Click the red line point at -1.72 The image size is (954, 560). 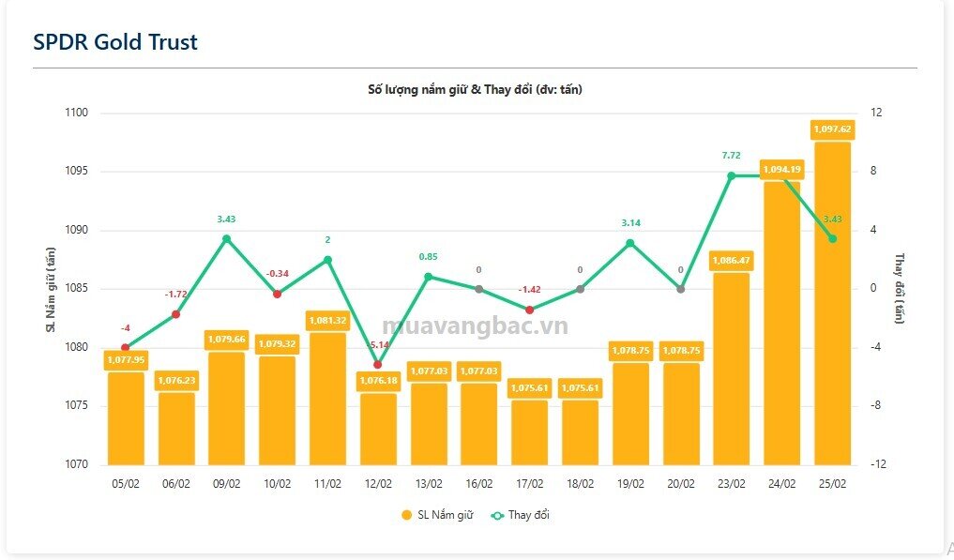coord(175,314)
